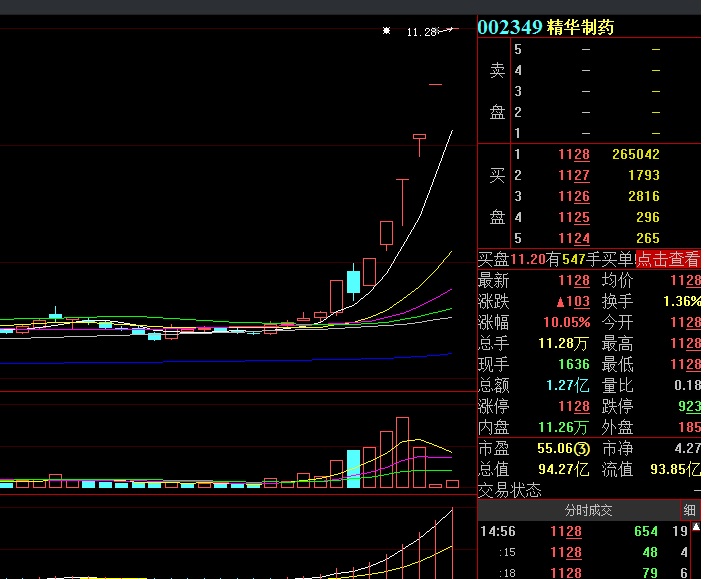Image resolution: width=706 pixels, height=579 pixels.
Task: Click the 买盘 level 1 volume 265042
Action: (x=636, y=155)
